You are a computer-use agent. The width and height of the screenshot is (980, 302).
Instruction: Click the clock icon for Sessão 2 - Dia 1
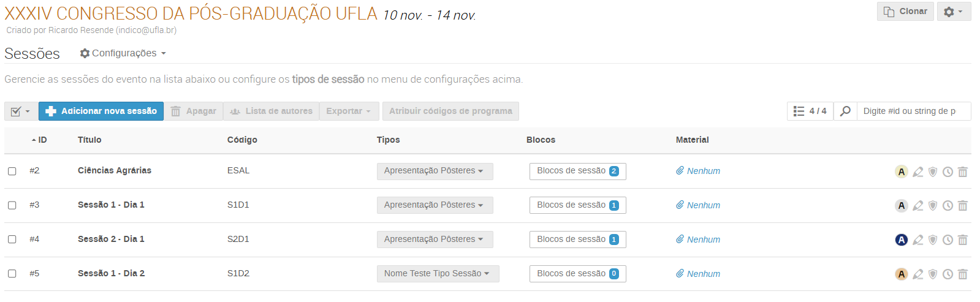coord(948,240)
